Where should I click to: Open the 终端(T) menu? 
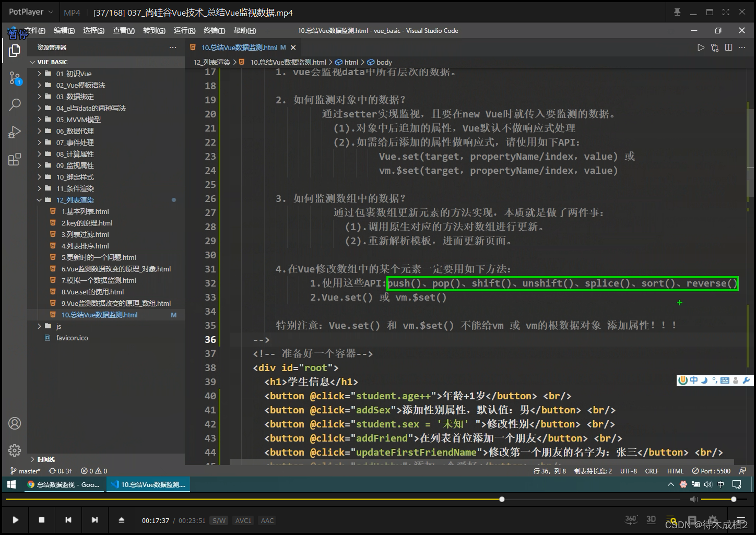[214, 31]
